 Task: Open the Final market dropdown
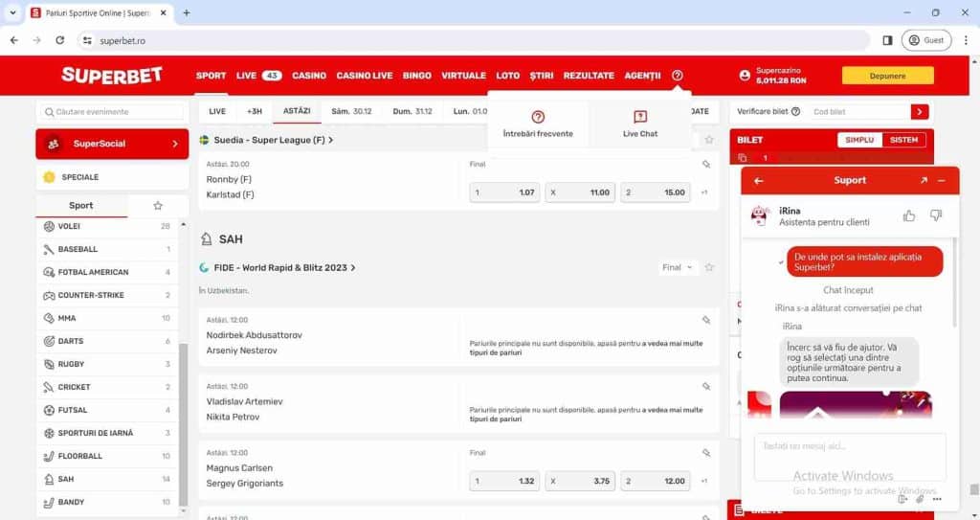click(x=678, y=267)
